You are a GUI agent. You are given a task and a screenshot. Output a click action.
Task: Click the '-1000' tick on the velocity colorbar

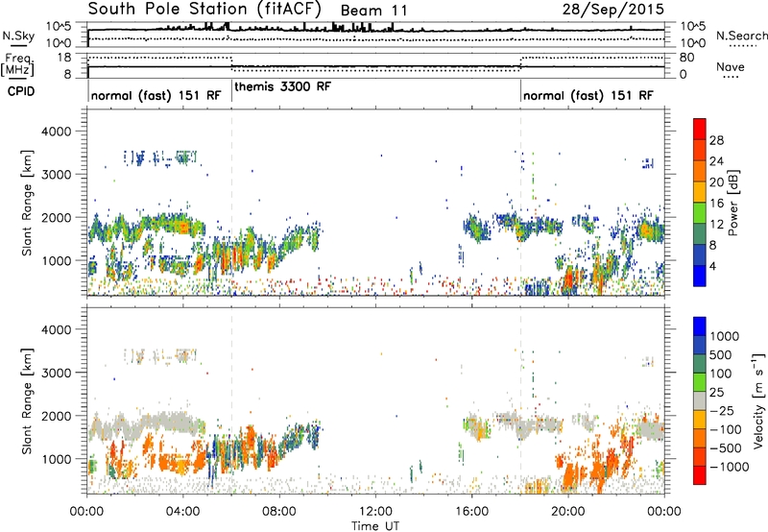[x=729, y=467]
